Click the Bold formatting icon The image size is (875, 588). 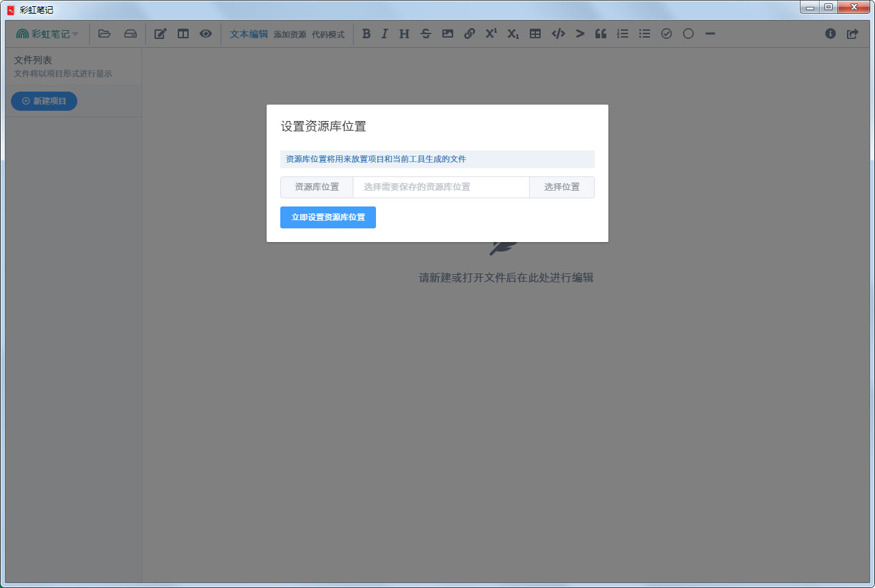pyautogui.click(x=366, y=34)
